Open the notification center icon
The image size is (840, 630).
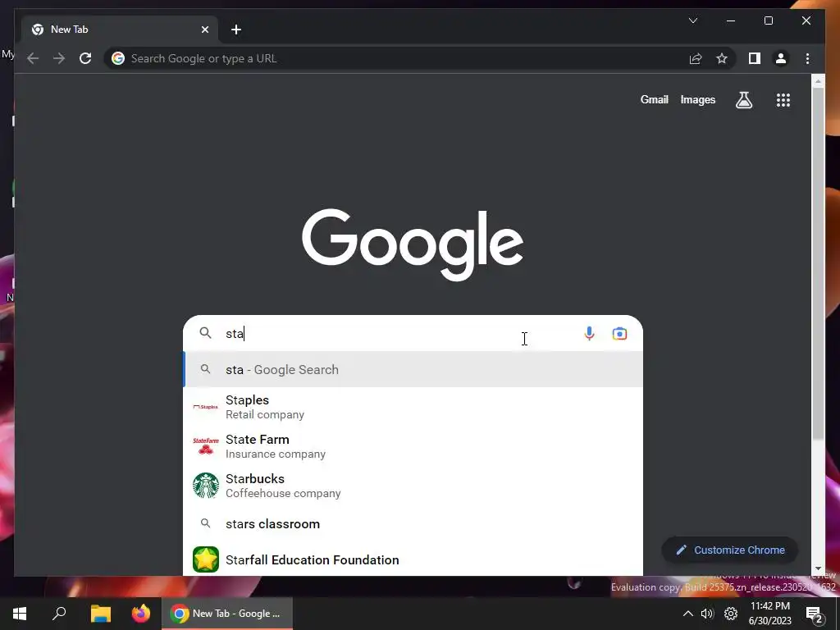tap(815, 614)
